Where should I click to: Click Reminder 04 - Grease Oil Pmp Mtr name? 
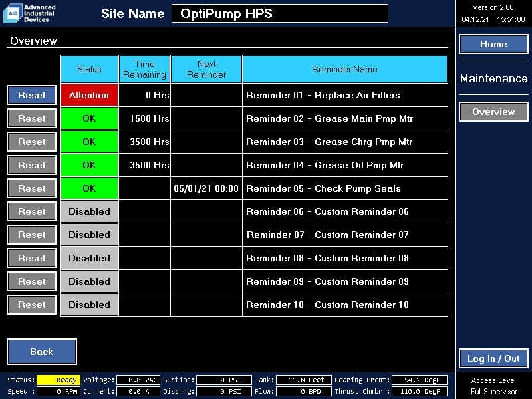coord(345,165)
